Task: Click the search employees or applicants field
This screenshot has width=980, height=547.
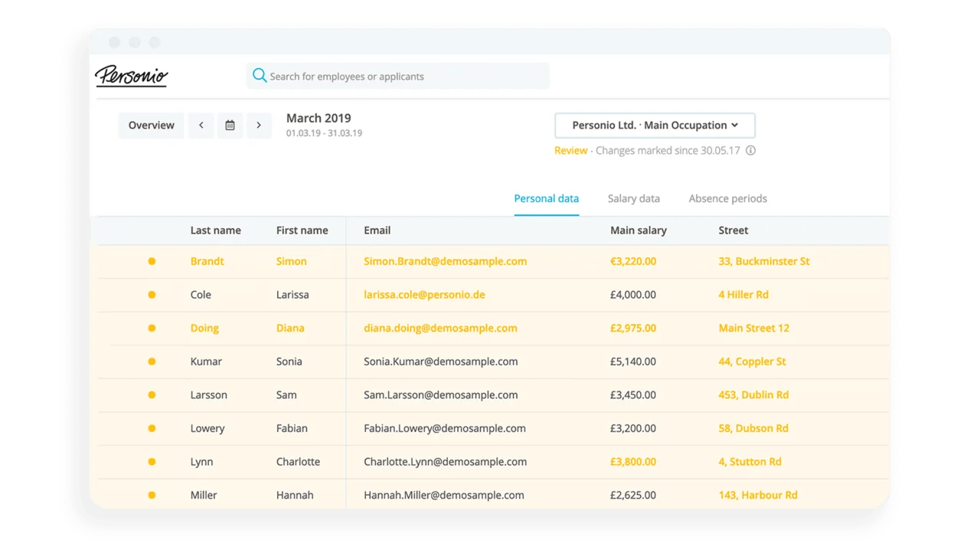Action: click(406, 77)
